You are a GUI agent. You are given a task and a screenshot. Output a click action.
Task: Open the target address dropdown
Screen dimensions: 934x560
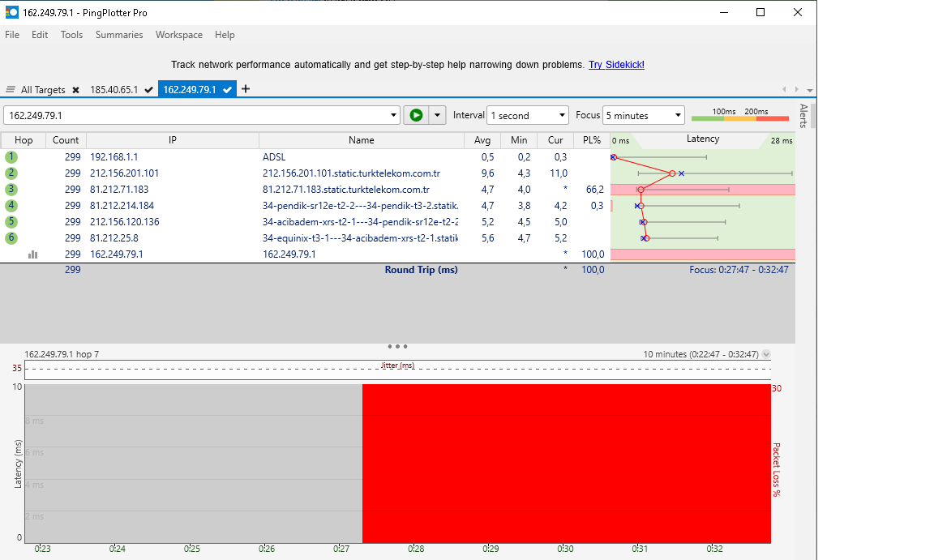(393, 115)
